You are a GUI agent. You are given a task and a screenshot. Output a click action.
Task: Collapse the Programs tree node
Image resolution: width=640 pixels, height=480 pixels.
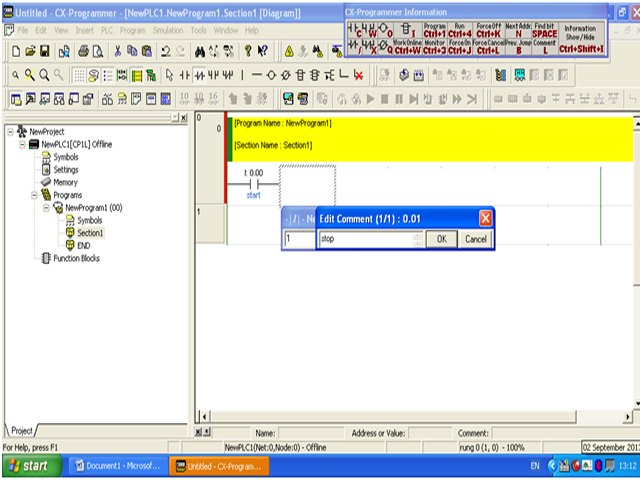point(34,195)
